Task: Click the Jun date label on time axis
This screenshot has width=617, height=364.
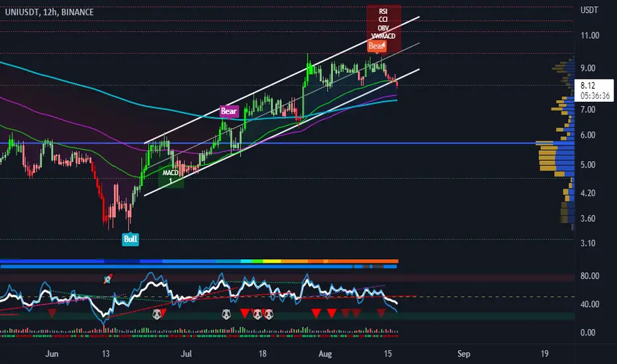Action: (52, 353)
